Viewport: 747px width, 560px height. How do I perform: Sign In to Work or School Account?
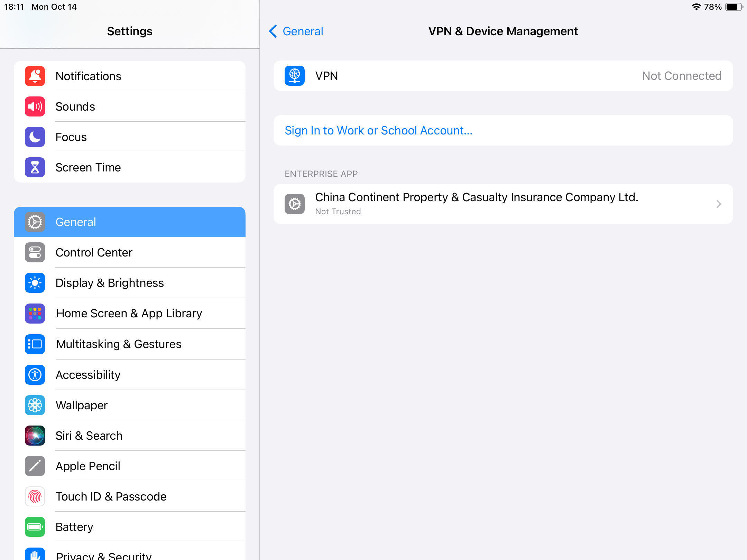(x=503, y=130)
